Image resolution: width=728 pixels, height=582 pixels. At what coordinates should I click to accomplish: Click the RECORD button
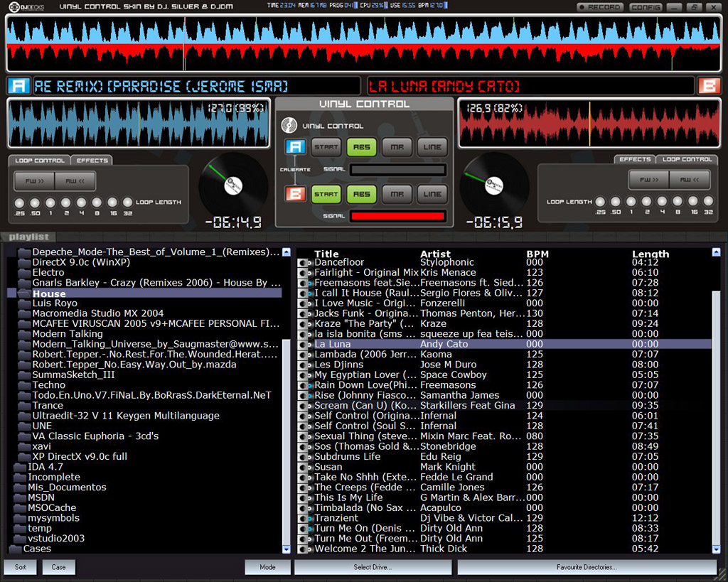click(600, 7)
